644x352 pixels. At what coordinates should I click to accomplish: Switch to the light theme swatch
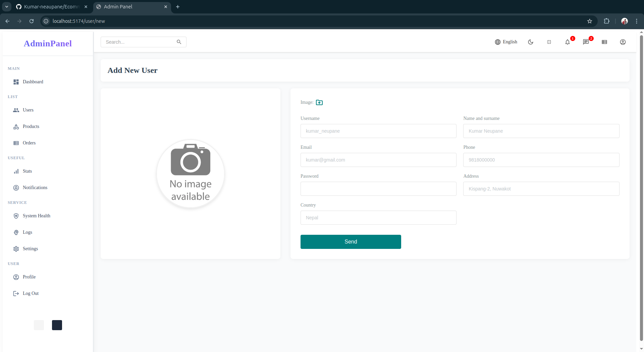[39, 325]
